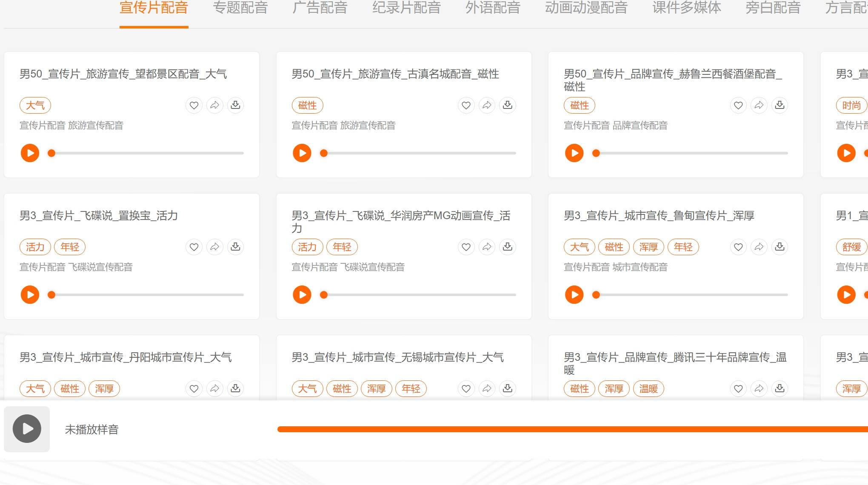
Task: Click the 未播放样音 status text
Action: pos(91,429)
